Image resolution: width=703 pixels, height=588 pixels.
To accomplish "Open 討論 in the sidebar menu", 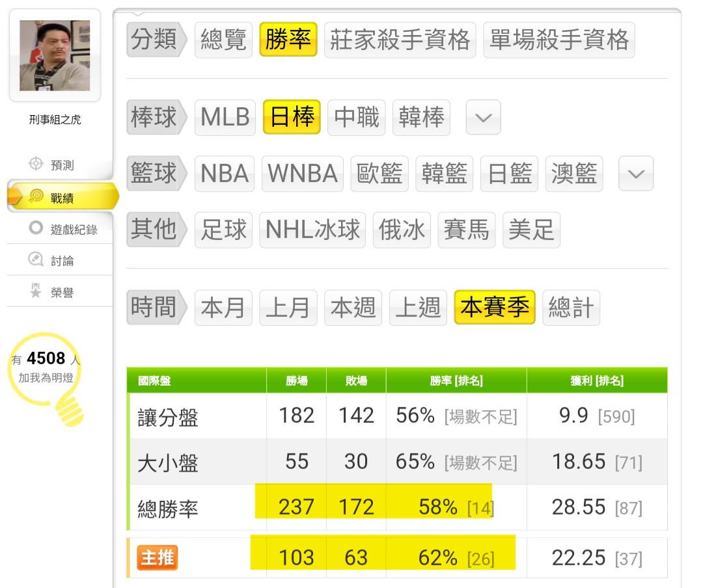I will [62, 261].
